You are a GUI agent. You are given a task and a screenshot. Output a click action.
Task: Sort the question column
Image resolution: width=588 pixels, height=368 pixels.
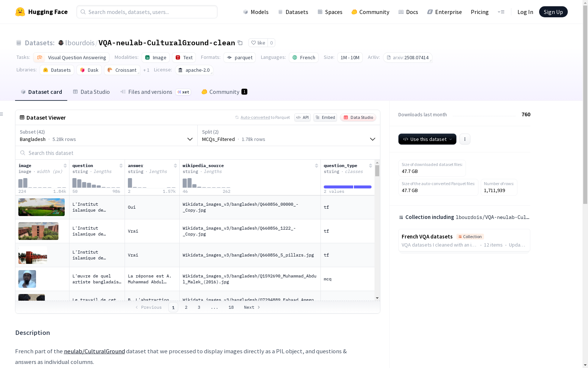(x=121, y=166)
